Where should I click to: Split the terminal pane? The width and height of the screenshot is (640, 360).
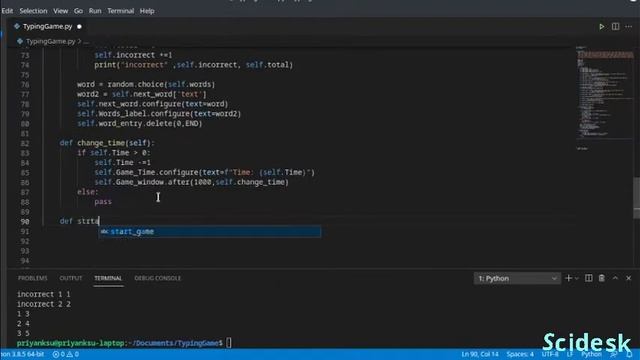tap(589, 278)
